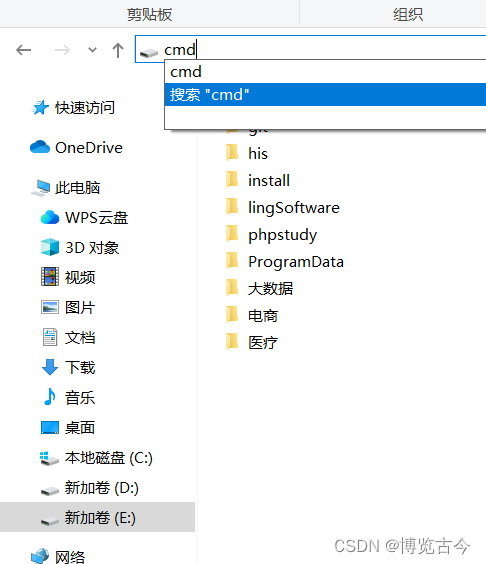Click the 'phpstudy' folder icon
The width and height of the screenshot is (486, 564).
[232, 233]
